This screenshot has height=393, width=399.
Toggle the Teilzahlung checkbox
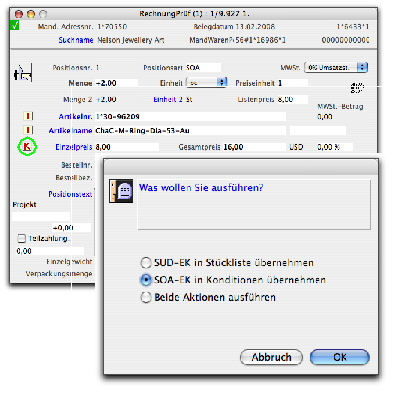coord(21,238)
